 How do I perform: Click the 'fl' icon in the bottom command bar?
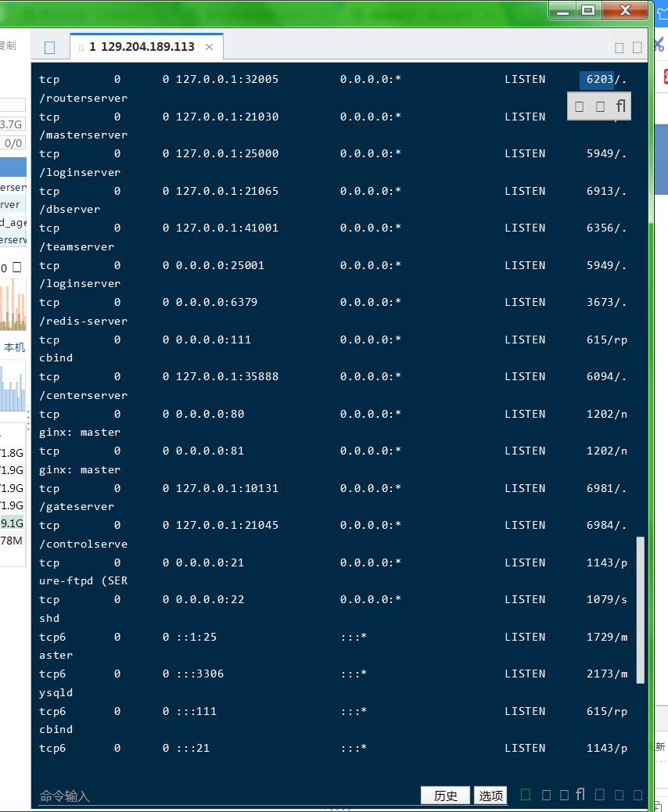pos(580,795)
